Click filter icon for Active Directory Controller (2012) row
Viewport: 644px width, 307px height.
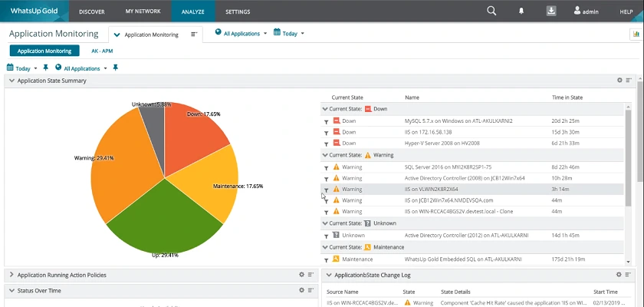coord(326,236)
